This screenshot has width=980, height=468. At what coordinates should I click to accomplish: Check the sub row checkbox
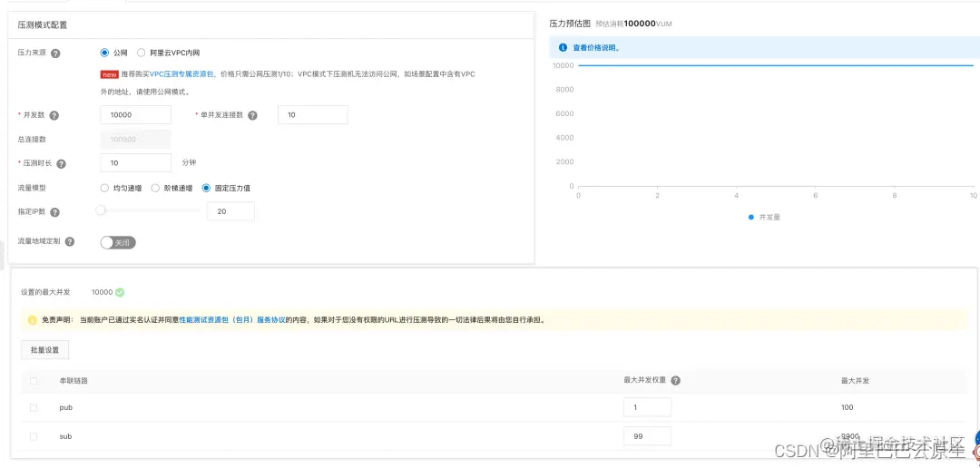pos(34,437)
